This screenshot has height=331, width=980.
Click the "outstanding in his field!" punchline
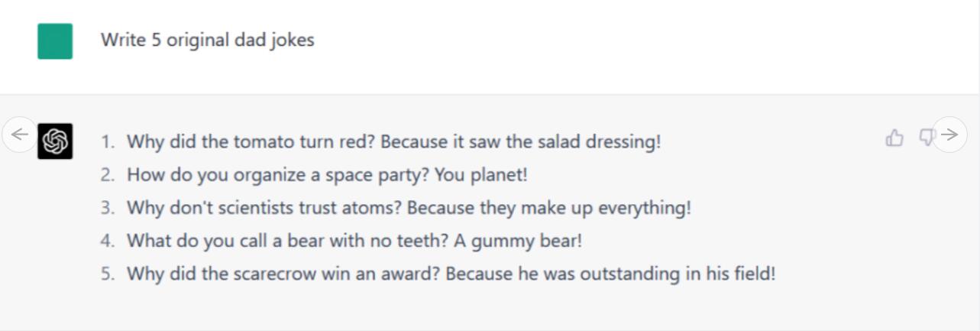(678, 273)
